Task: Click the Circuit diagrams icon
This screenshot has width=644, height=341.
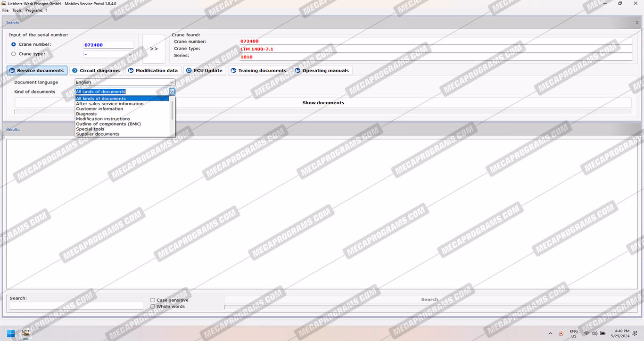Action: click(75, 71)
